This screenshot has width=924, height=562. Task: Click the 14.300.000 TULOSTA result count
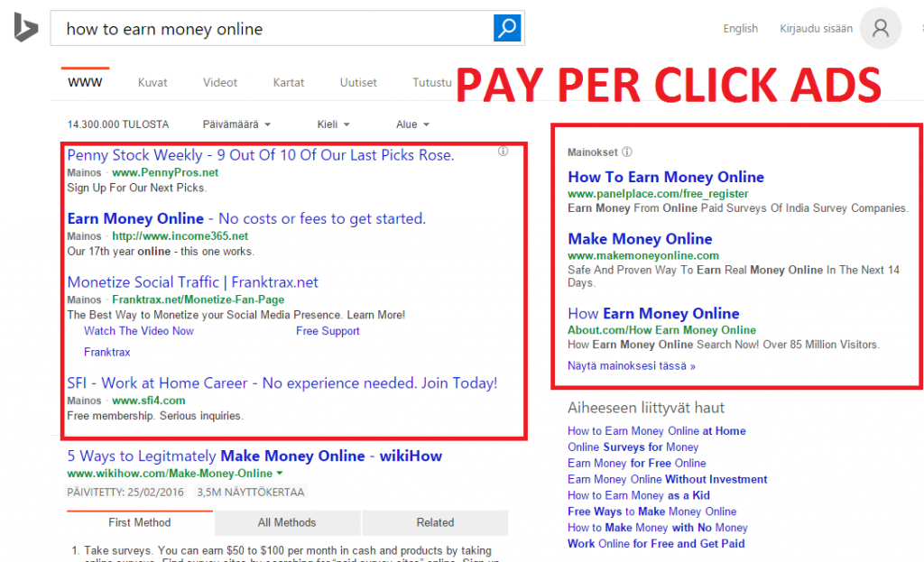(x=118, y=124)
